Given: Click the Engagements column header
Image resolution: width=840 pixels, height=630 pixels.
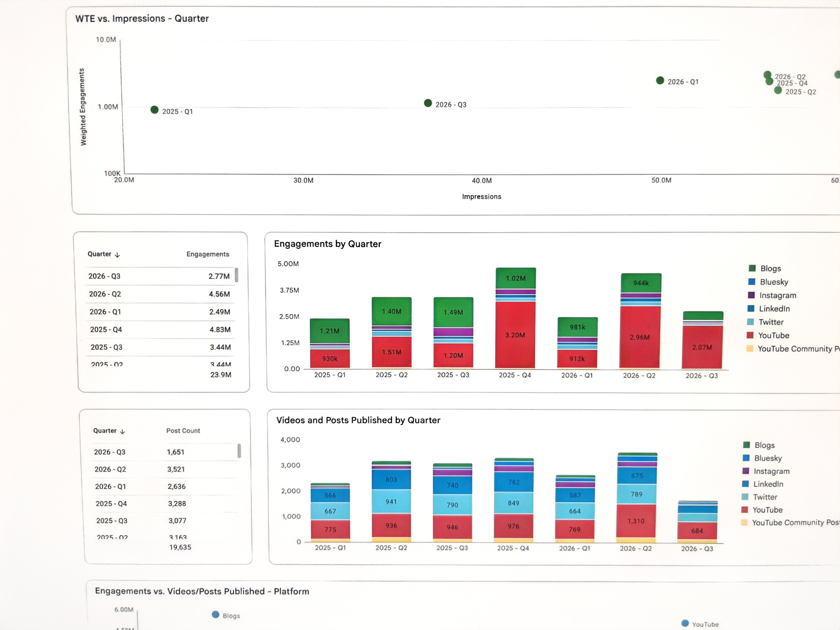Looking at the screenshot, I should tap(208, 254).
